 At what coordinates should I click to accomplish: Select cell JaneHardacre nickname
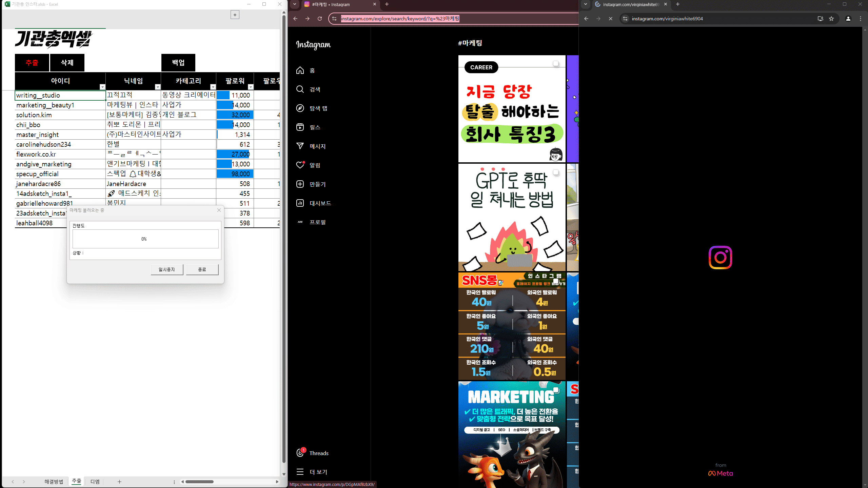point(133,184)
